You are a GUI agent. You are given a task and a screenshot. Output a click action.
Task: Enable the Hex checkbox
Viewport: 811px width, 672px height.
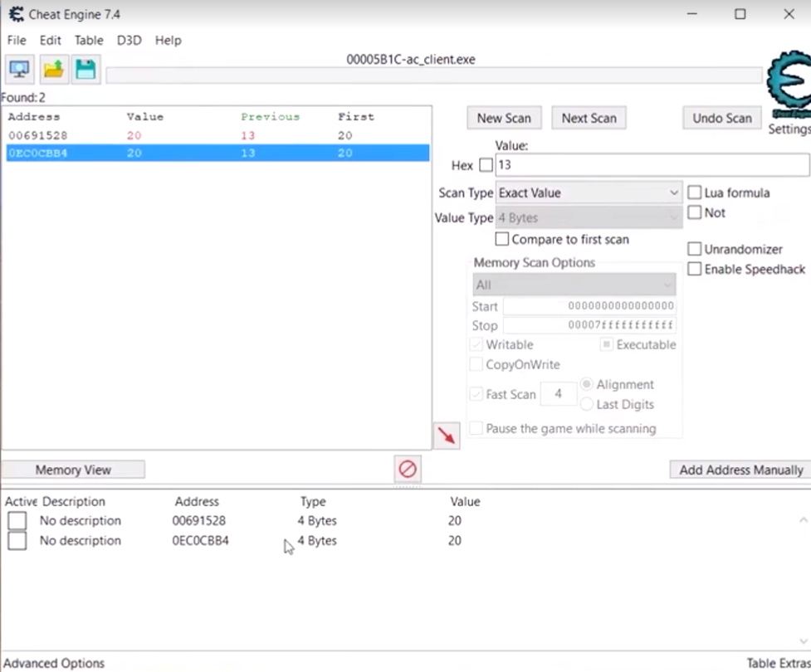486,165
